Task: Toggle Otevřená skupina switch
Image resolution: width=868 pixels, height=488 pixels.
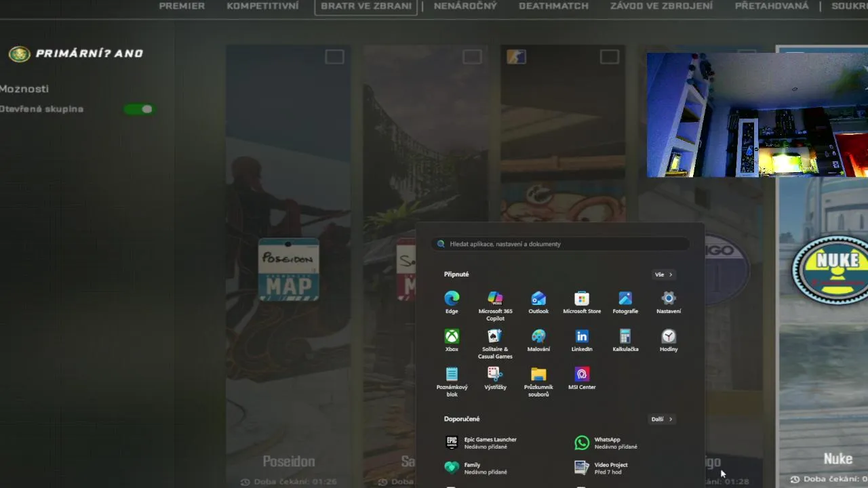Action: pos(140,109)
